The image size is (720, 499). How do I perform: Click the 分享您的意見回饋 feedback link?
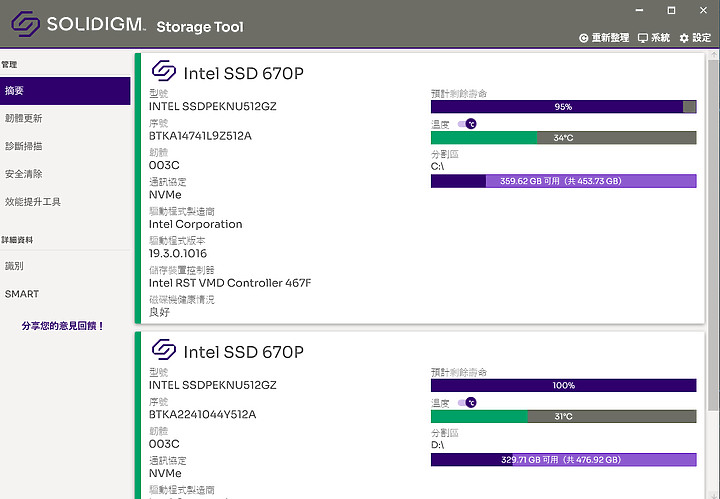coord(63,326)
